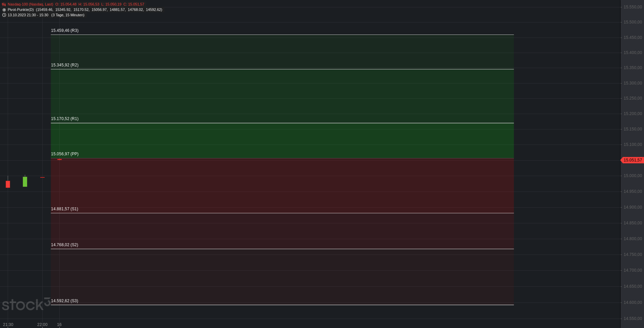Select the 15.459,46 (R3) resistance line label
Image resolution: width=644 pixels, height=328 pixels.
(x=65, y=31)
